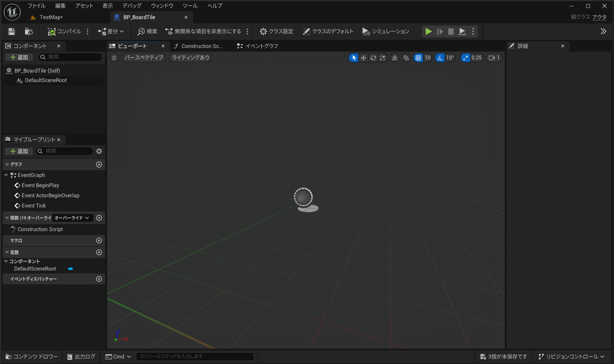This screenshot has width=614, height=364.
Task: Open クラス設定 class settings
Action: [x=276, y=31]
